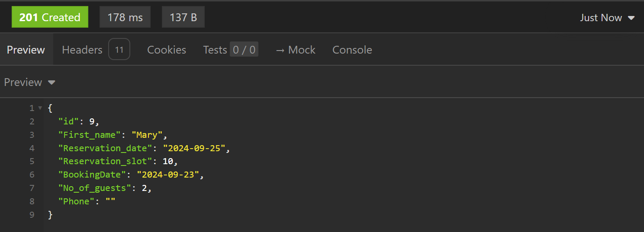Click the 137 B response size badge
Image resolution: width=644 pixels, height=232 pixels.
[x=183, y=17]
